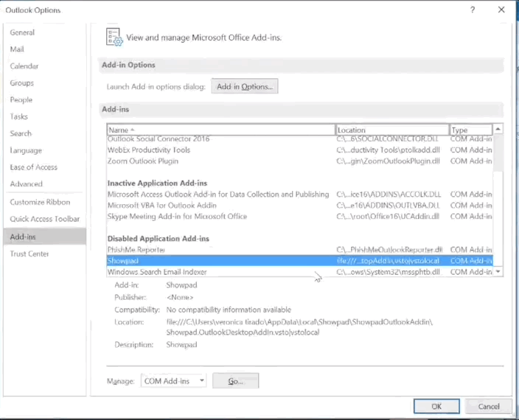
Task: Select Language options
Action: [26, 150]
